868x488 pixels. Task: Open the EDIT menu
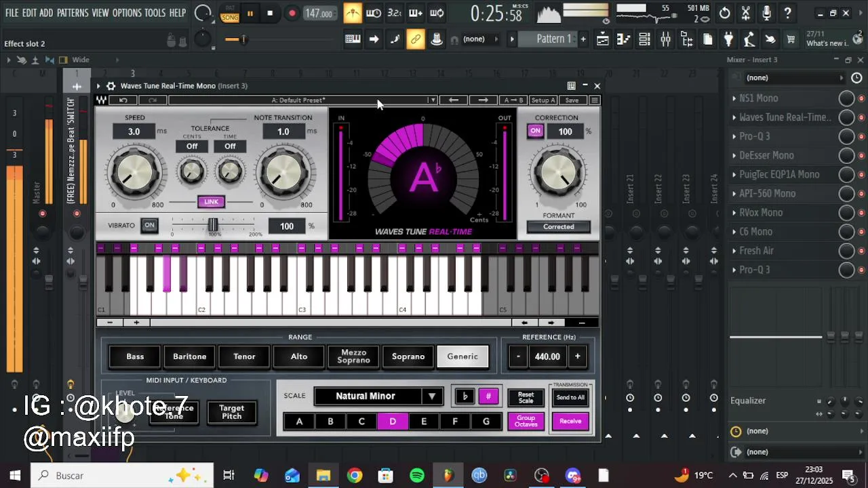pos(29,13)
